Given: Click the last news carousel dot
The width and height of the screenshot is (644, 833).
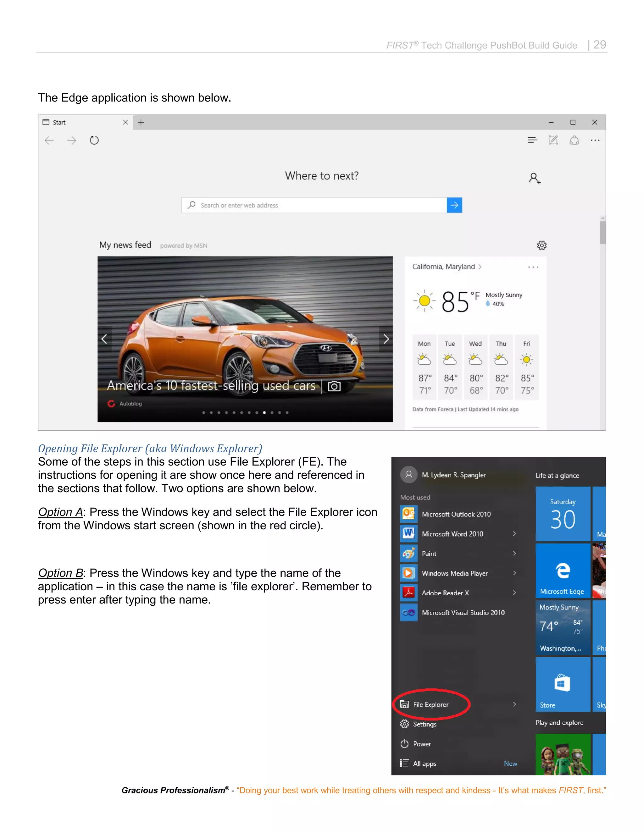Looking at the screenshot, I should [x=287, y=412].
